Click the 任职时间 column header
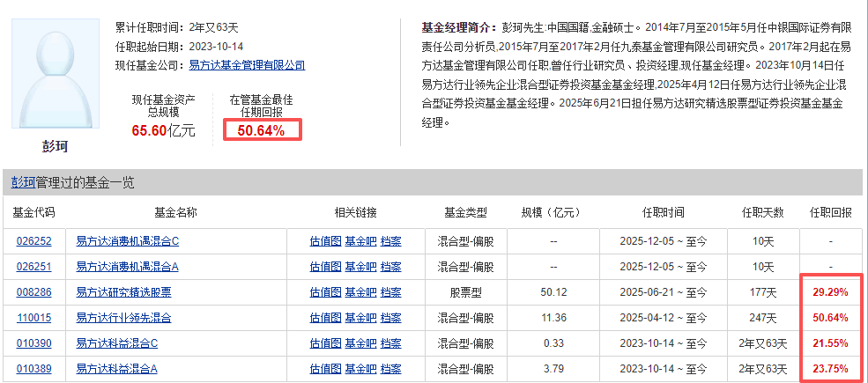The height and width of the screenshot is (383, 868). 664,212
